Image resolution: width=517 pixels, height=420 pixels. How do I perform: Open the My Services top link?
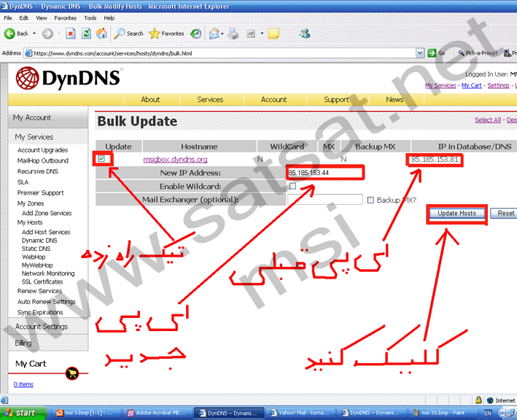pyautogui.click(x=440, y=85)
